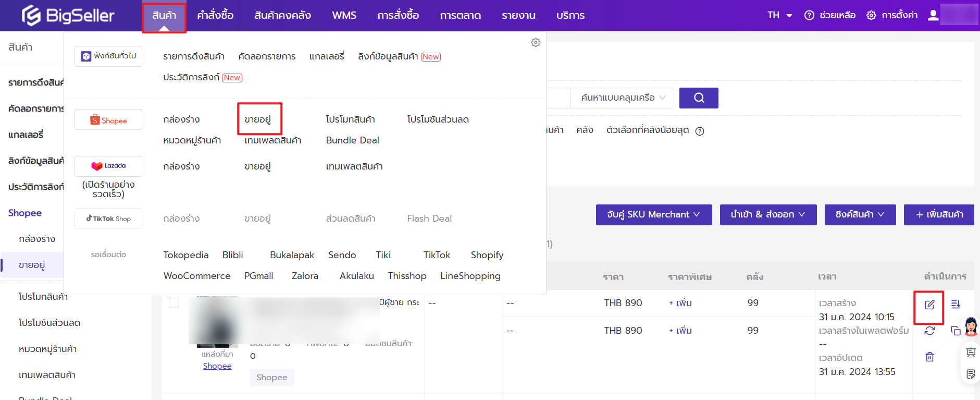Open the รายงาน top menu
This screenshot has width=980, height=400.
[518, 15]
